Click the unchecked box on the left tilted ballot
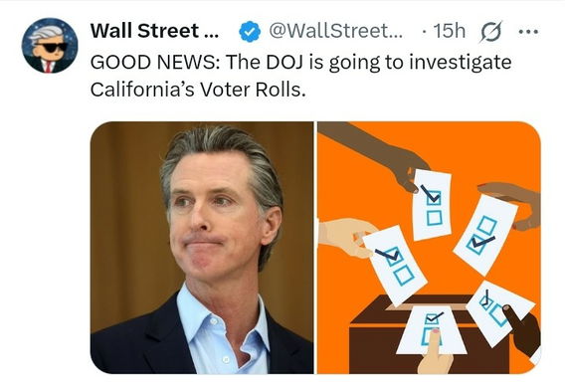This screenshot has height=392, width=565. tap(404, 275)
